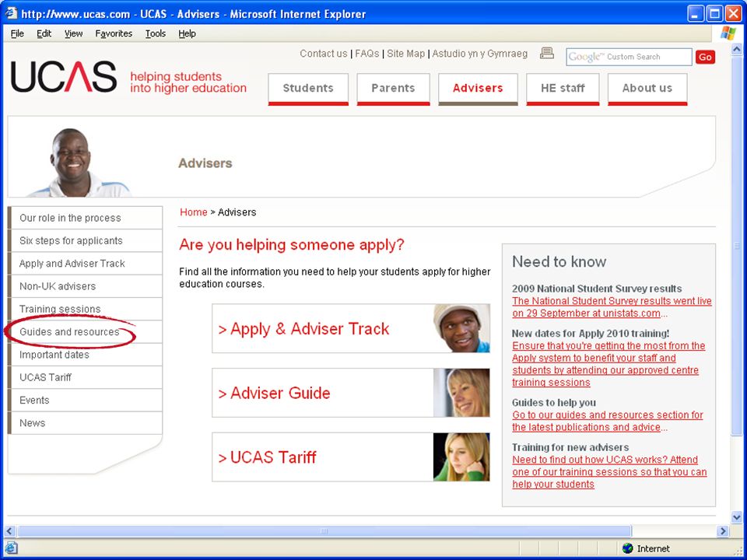Open the Tools menu
747x560 pixels.
click(x=156, y=33)
